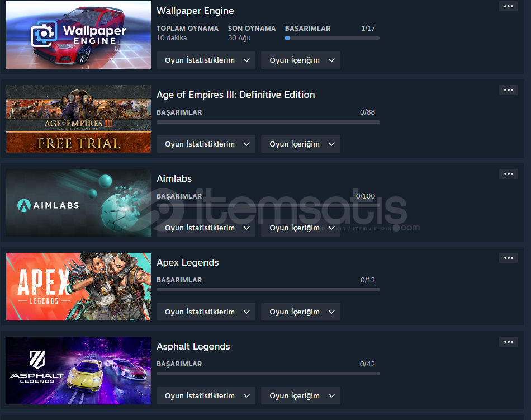Open Oyun İstatistiklerim dropdown for Apex Legends
Screen dimensions: 531x420
[x=206, y=312]
